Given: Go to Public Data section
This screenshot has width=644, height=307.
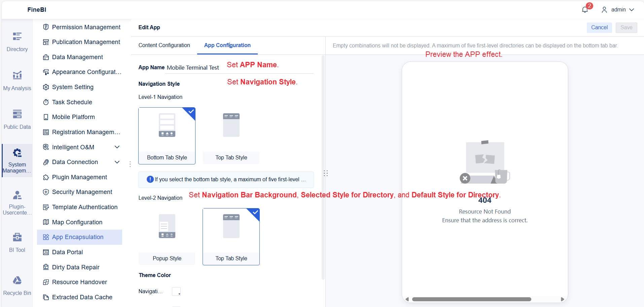Looking at the screenshot, I should [x=17, y=119].
